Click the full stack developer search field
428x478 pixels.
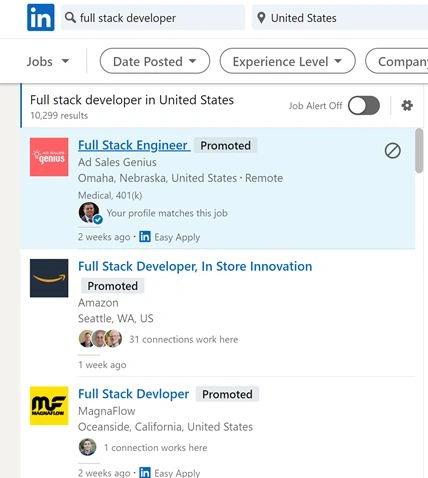pyautogui.click(x=153, y=18)
